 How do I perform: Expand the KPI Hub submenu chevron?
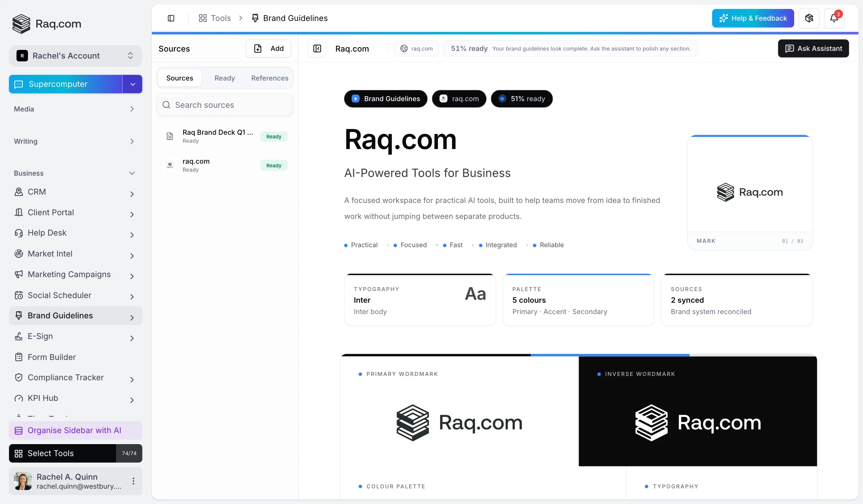(132, 400)
